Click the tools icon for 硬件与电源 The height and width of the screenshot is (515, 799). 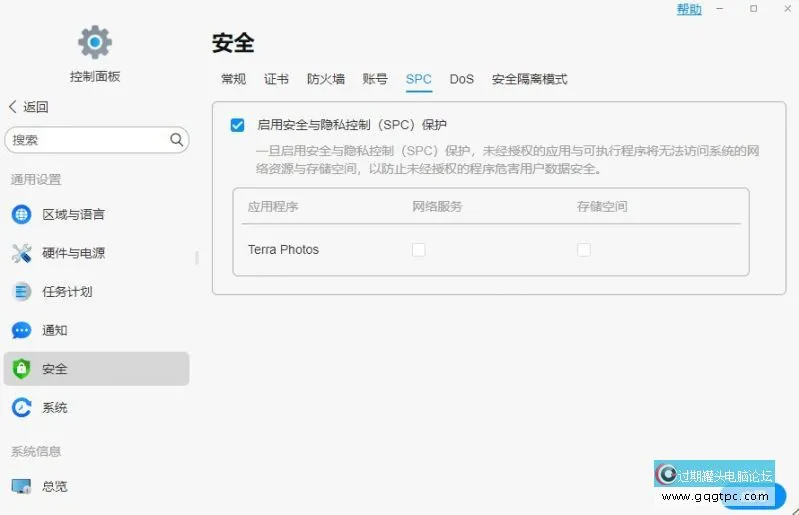coord(21,253)
